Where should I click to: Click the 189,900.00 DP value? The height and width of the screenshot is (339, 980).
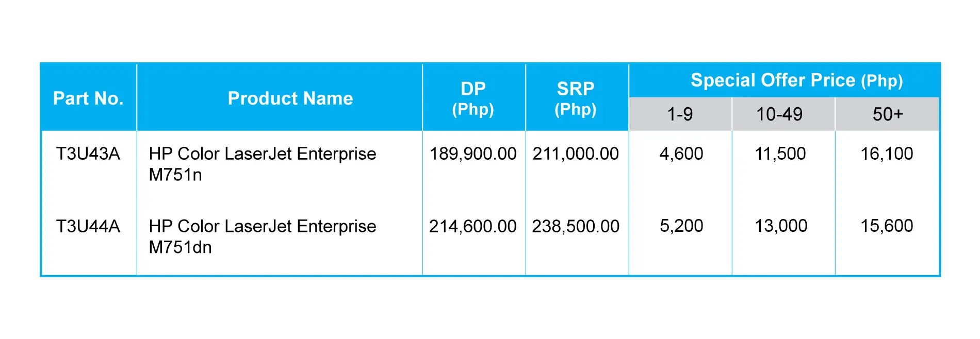473,154
